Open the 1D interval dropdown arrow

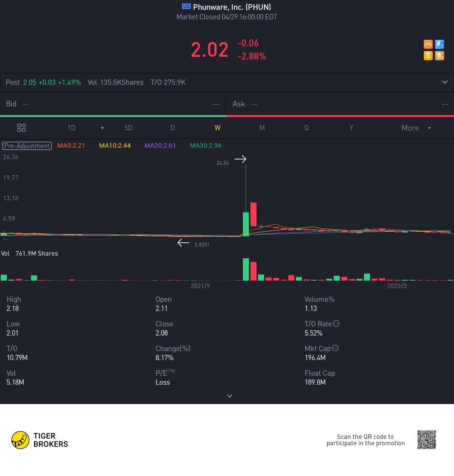pyautogui.click(x=102, y=128)
